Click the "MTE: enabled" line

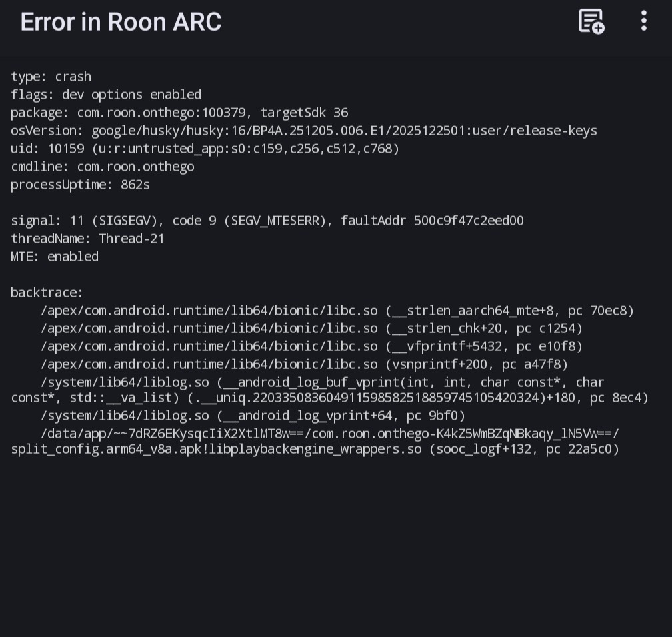[x=55, y=257]
